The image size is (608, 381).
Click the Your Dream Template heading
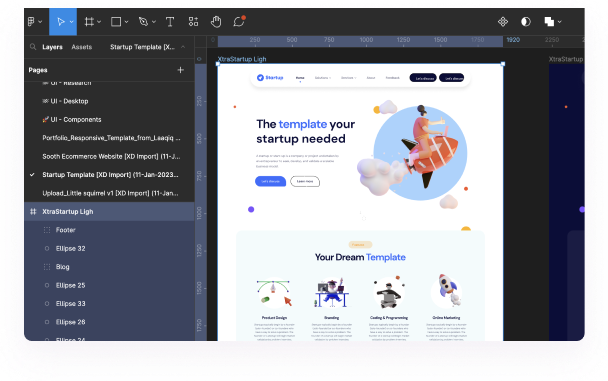click(x=360, y=257)
